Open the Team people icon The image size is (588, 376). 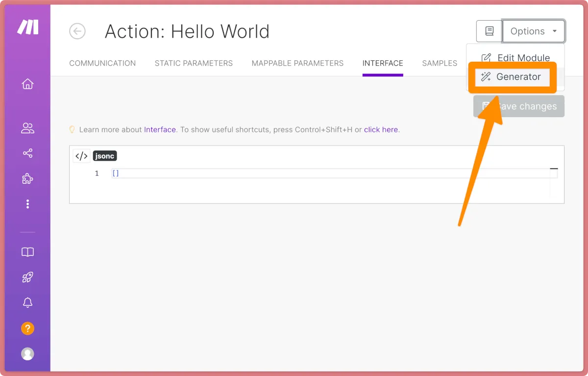tap(28, 128)
